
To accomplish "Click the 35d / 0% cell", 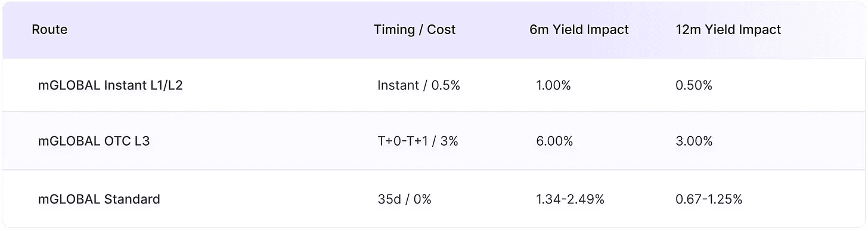I will pyautogui.click(x=404, y=199).
